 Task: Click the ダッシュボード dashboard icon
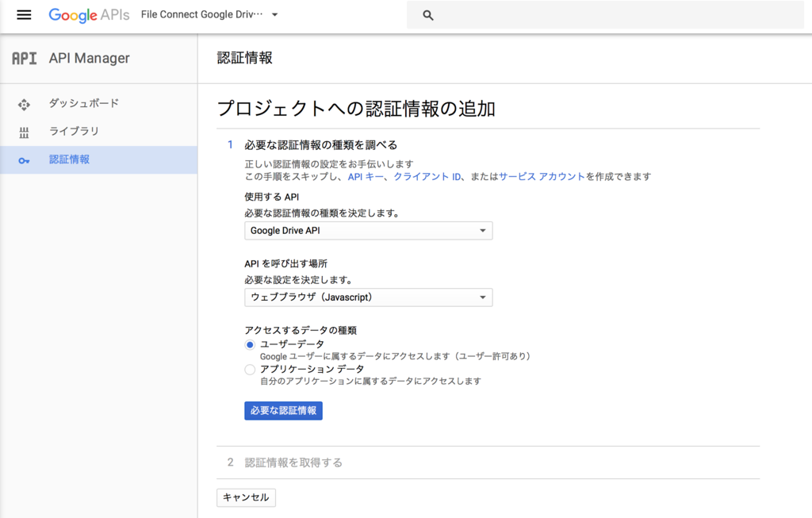pos(24,105)
